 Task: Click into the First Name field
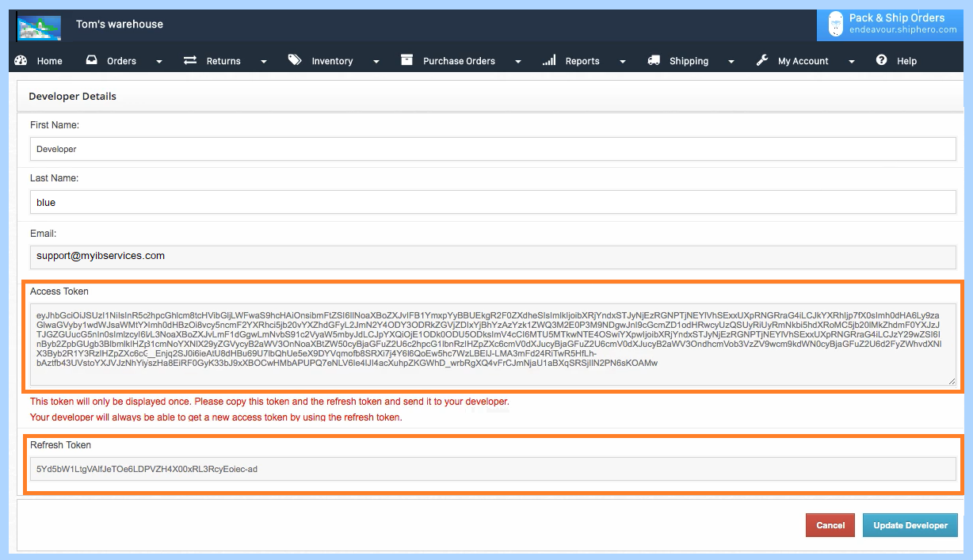pos(492,149)
